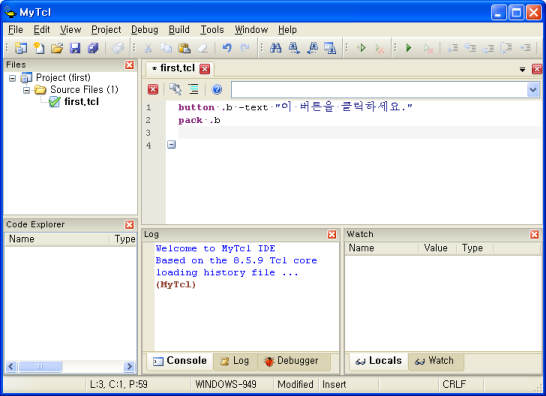Click the New file toolbar icon
The height and width of the screenshot is (396, 546).
pos(39,48)
